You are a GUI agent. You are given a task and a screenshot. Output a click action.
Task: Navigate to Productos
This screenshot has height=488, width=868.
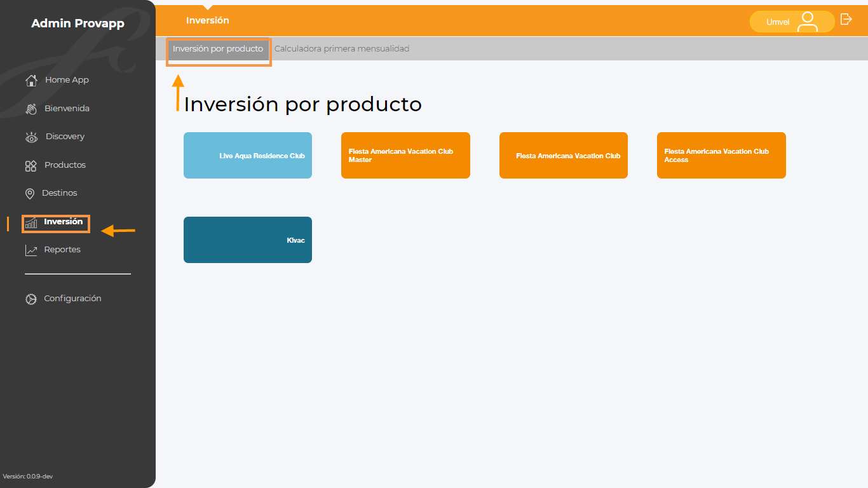65,165
